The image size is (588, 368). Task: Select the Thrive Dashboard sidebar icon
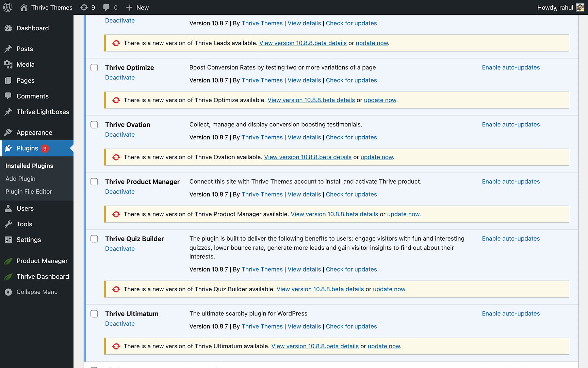(9, 276)
